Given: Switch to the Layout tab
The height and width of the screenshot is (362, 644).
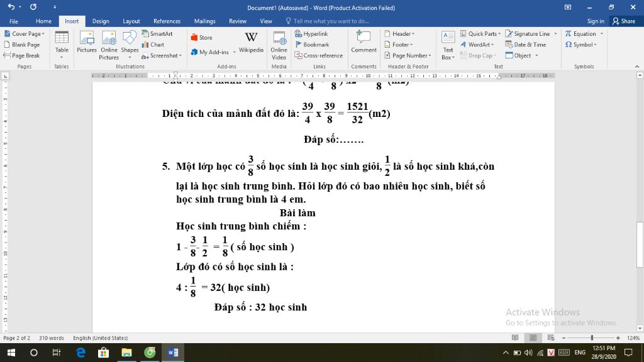Looking at the screenshot, I should coord(131,21).
